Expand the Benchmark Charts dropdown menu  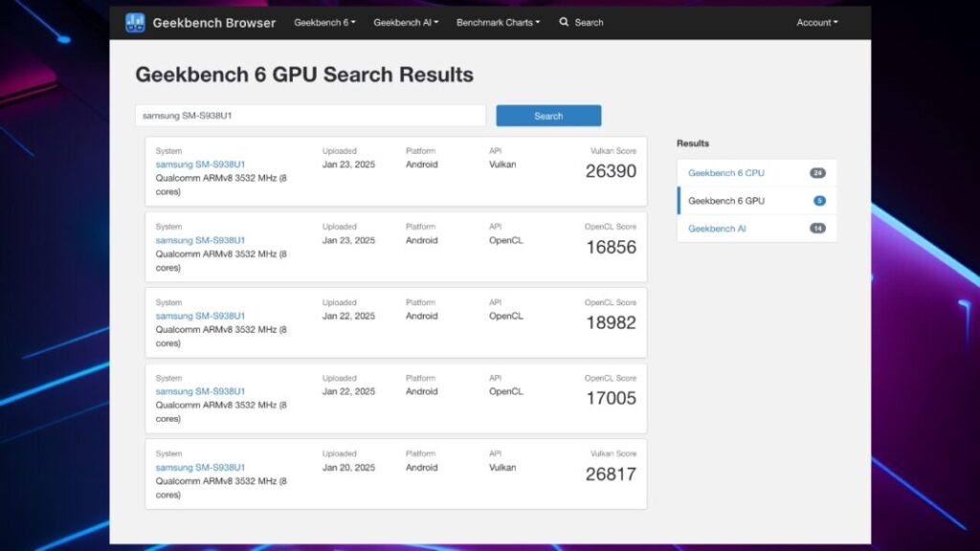[498, 22]
